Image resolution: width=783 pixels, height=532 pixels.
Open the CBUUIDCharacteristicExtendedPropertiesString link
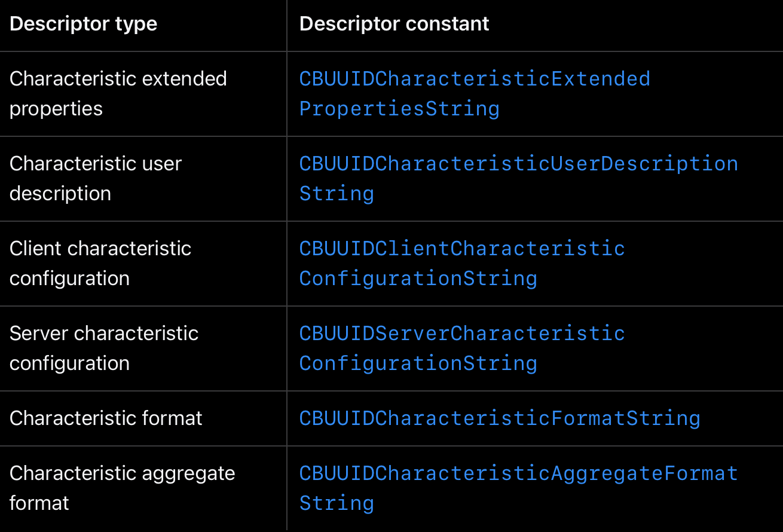pos(475,94)
